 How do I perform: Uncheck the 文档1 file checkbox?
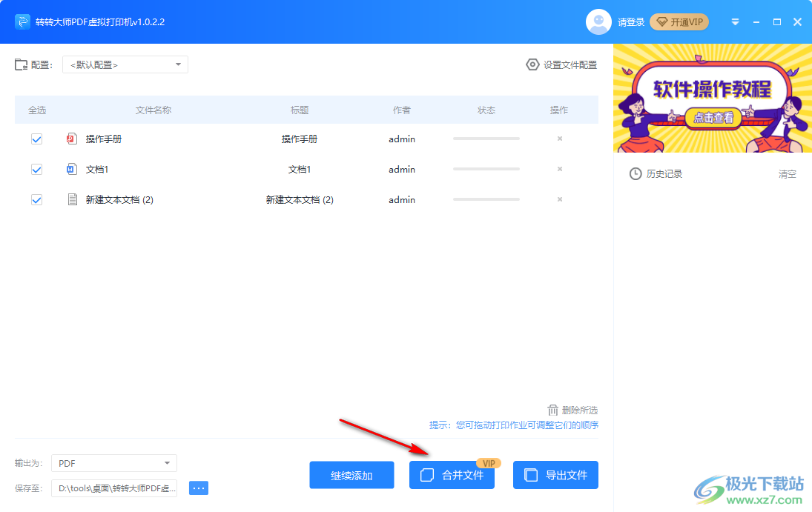37,169
